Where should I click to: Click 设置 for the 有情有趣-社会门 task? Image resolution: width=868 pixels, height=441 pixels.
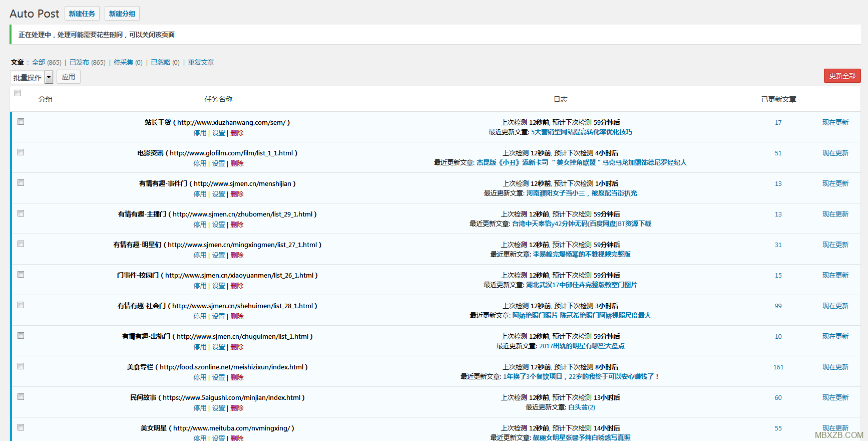point(218,317)
